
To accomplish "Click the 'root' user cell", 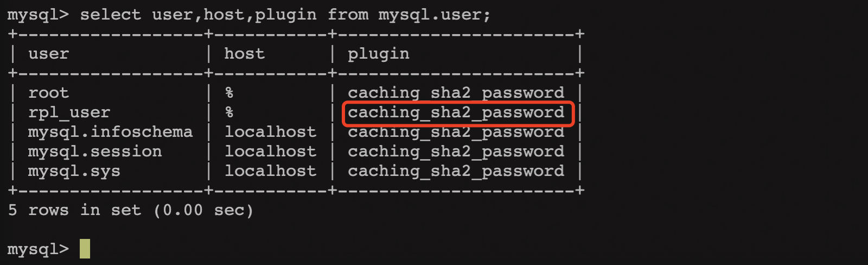I will (49, 93).
